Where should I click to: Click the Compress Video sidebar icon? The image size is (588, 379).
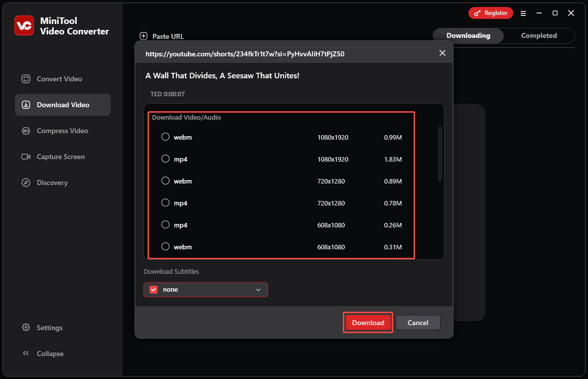(26, 131)
